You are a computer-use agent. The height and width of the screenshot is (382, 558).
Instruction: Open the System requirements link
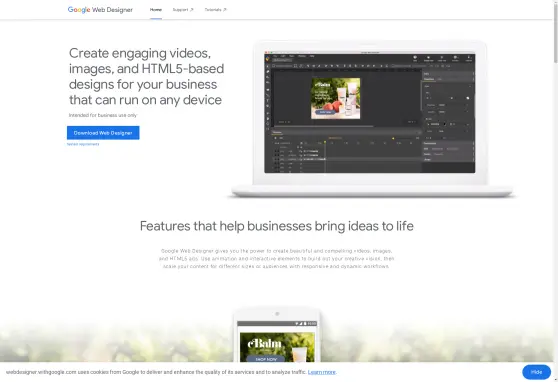click(83, 144)
